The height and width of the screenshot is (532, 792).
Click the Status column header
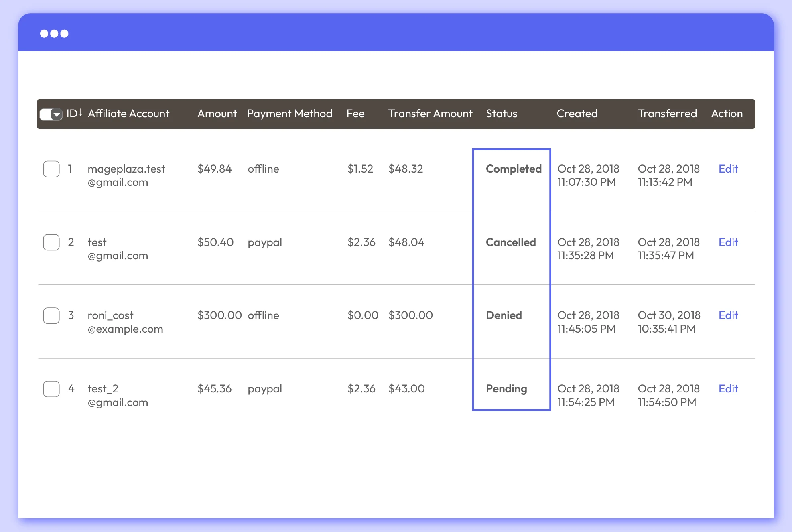tap(501, 114)
